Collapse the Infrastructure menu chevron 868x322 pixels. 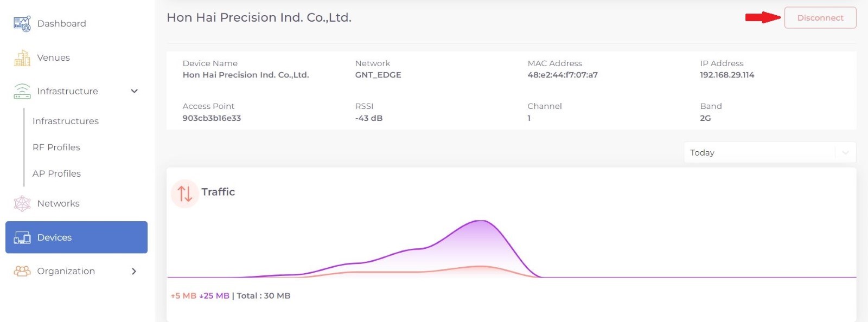(x=135, y=91)
